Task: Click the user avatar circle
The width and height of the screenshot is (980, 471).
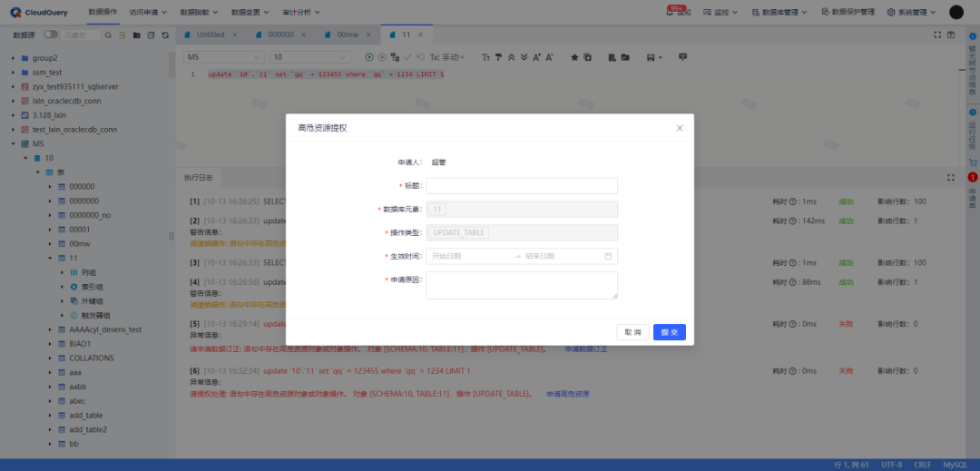Action: pos(956,12)
